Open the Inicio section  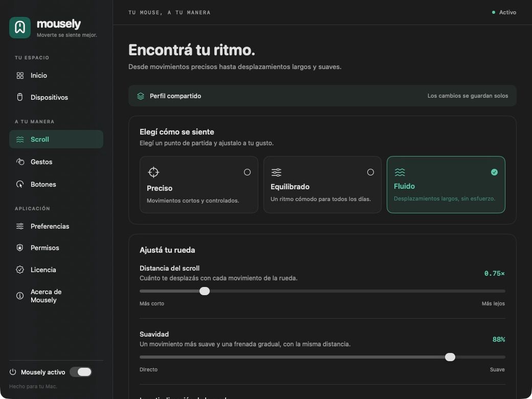(x=56, y=75)
